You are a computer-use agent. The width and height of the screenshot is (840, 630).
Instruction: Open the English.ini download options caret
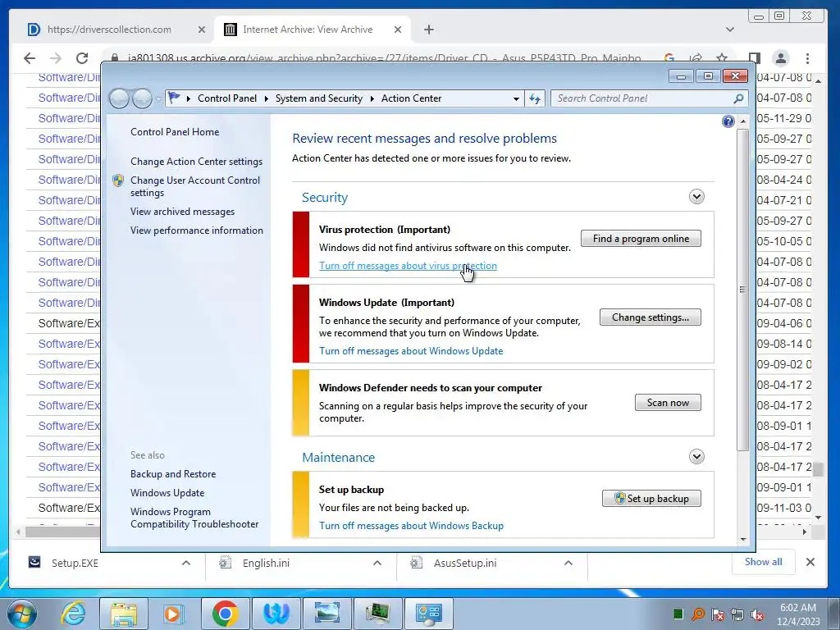(x=377, y=563)
